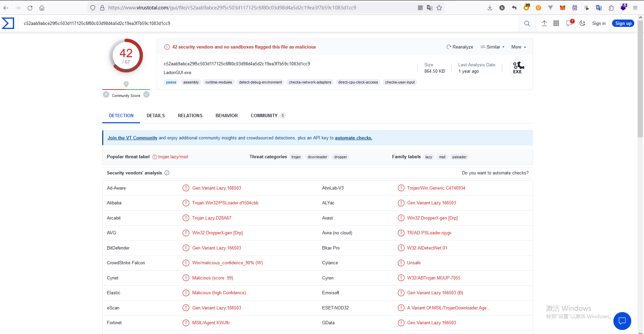Expand the More dropdown menu

(519, 47)
